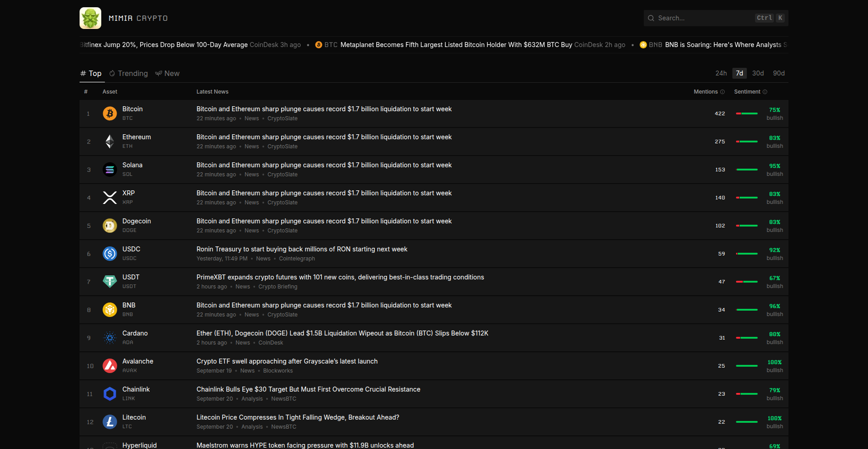Focus the Search input field
The height and width of the screenshot is (449, 868).
(x=716, y=18)
